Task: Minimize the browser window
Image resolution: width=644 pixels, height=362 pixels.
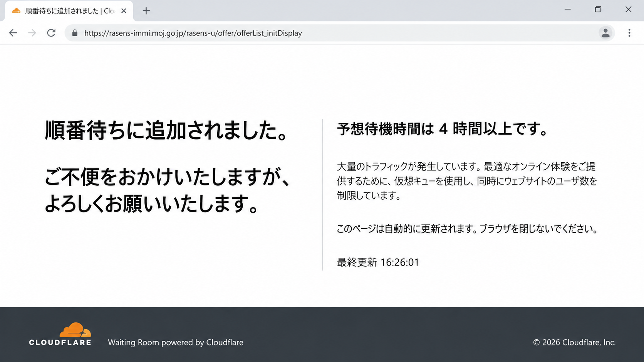Action: click(567, 9)
